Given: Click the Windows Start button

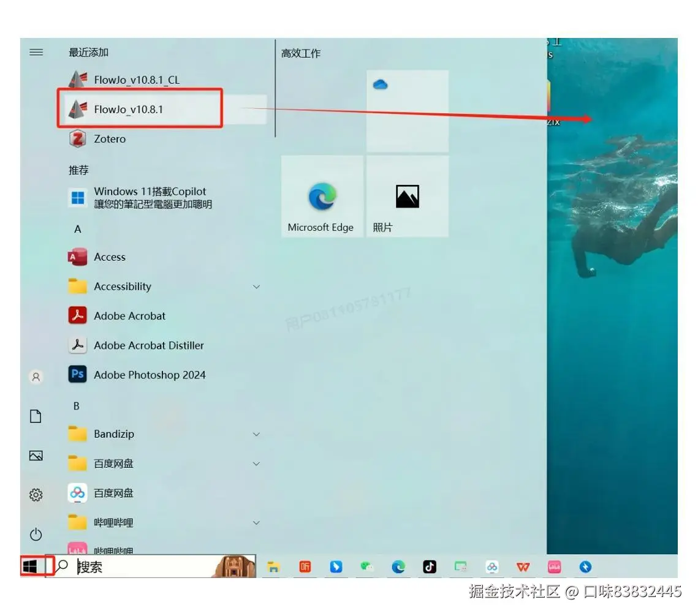Looking at the screenshot, I should click(30, 566).
